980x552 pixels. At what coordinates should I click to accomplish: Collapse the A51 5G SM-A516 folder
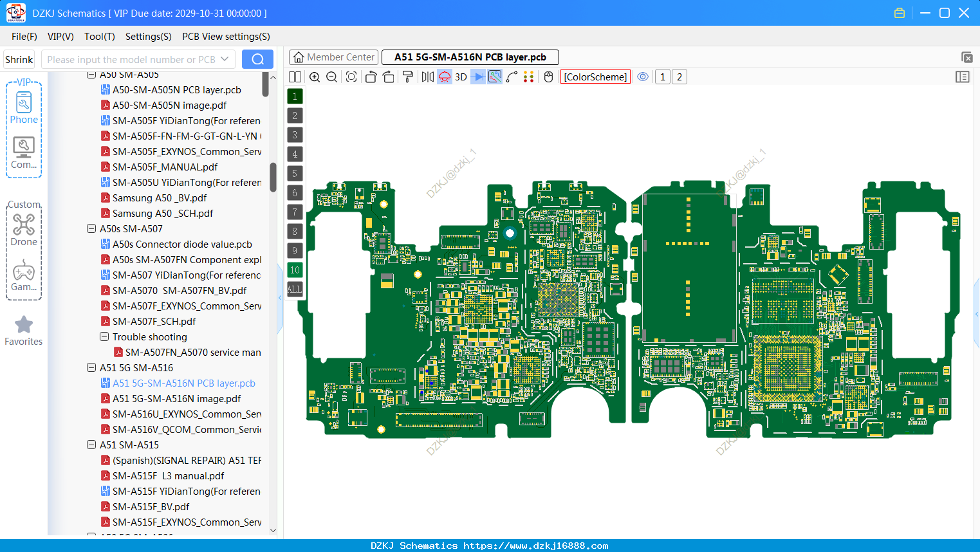pyautogui.click(x=91, y=368)
